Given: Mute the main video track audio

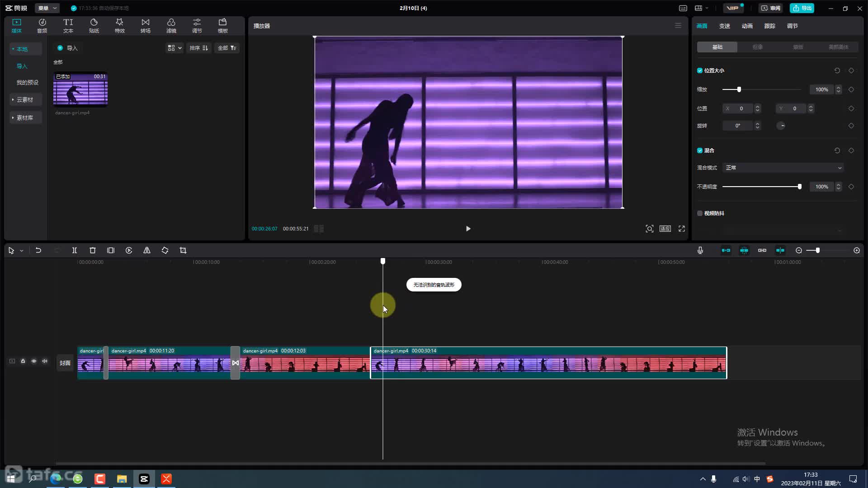Looking at the screenshot, I should [45, 361].
